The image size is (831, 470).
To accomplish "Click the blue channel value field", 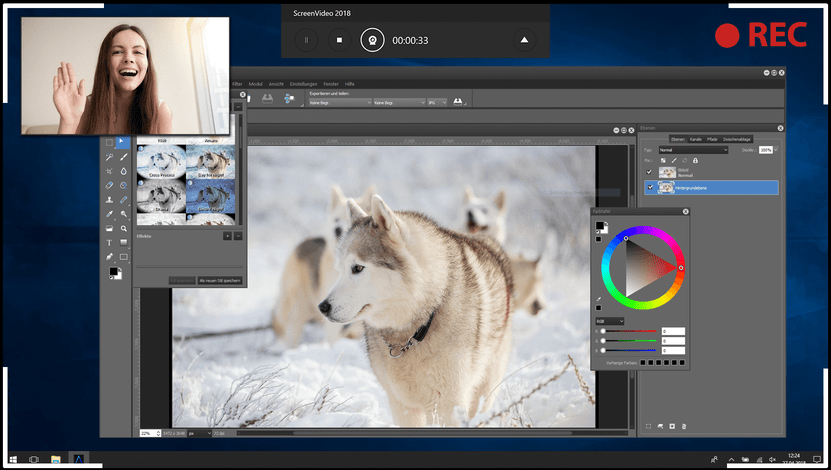I will pos(673,351).
